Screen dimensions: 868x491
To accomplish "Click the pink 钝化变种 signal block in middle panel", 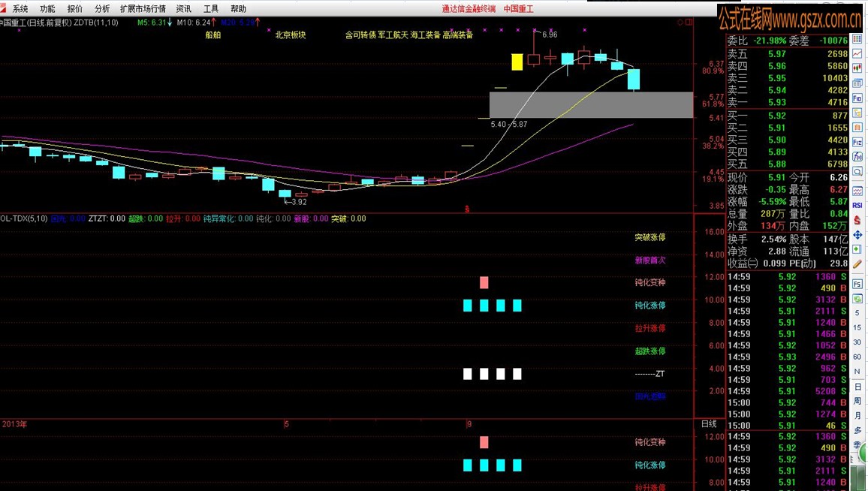I will [484, 283].
